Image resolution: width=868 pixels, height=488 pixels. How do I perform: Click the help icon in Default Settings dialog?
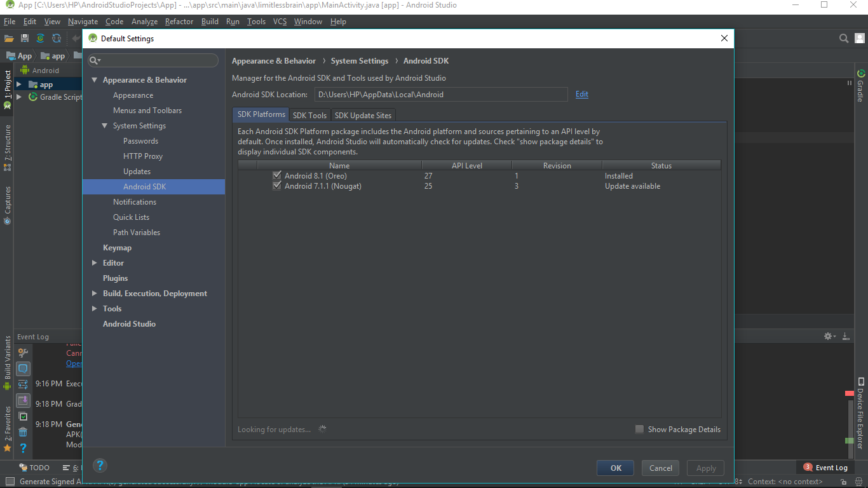point(100,464)
